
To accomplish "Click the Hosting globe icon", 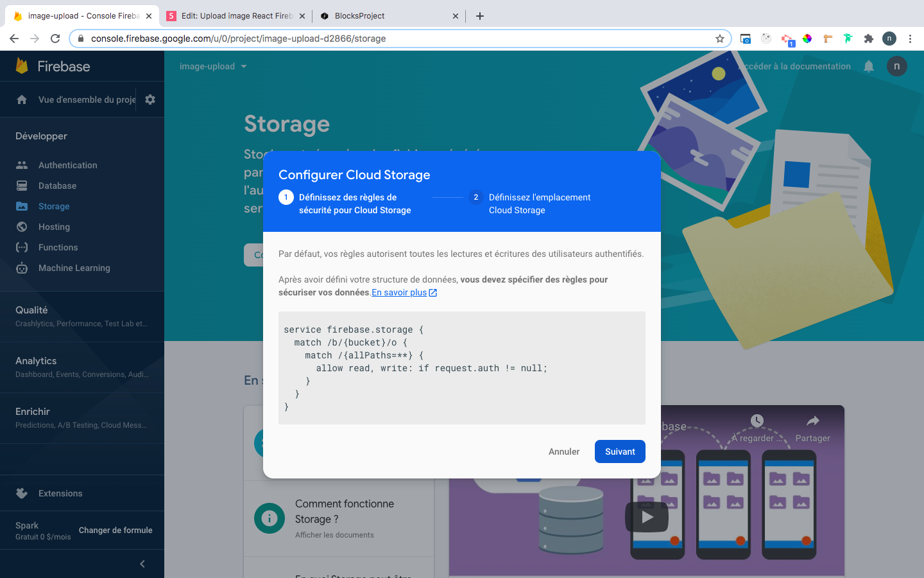I will 22,227.
